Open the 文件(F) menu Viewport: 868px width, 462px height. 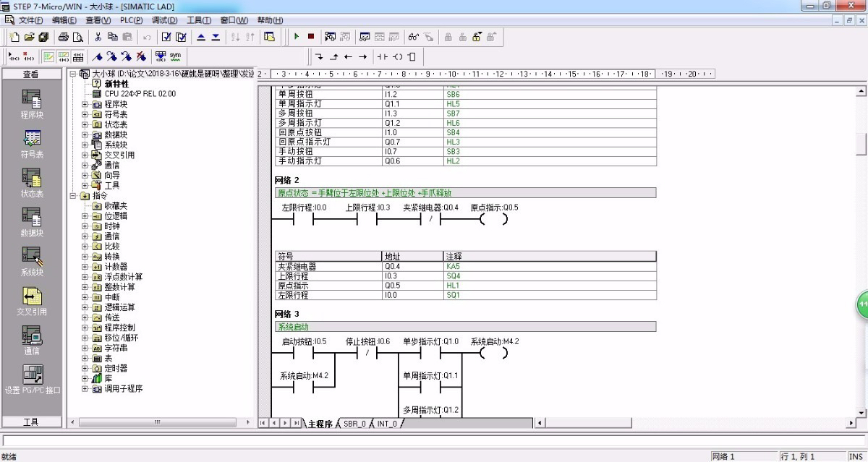30,20
